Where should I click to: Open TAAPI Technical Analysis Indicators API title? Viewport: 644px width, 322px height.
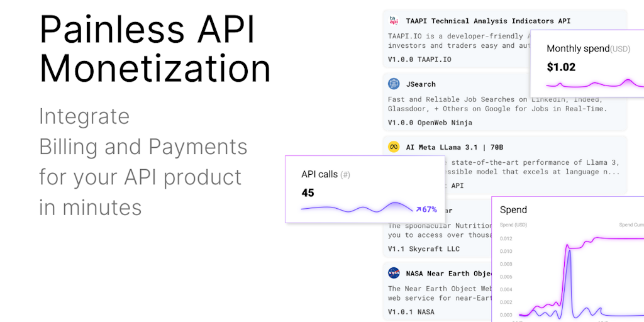pos(488,21)
